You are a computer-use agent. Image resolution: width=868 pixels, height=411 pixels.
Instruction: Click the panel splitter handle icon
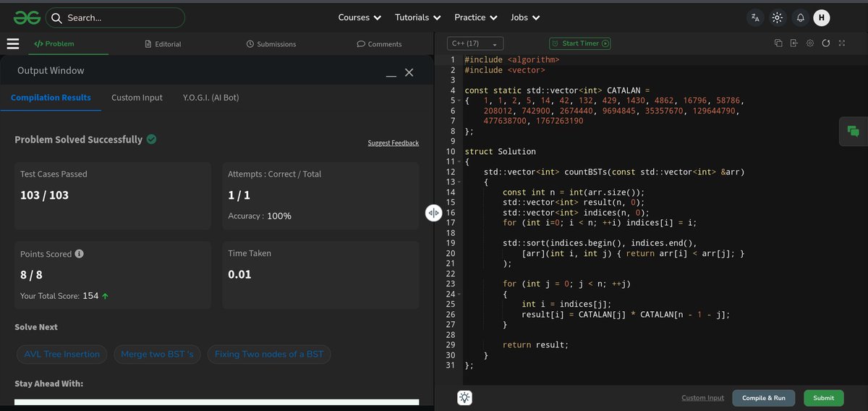click(x=433, y=213)
